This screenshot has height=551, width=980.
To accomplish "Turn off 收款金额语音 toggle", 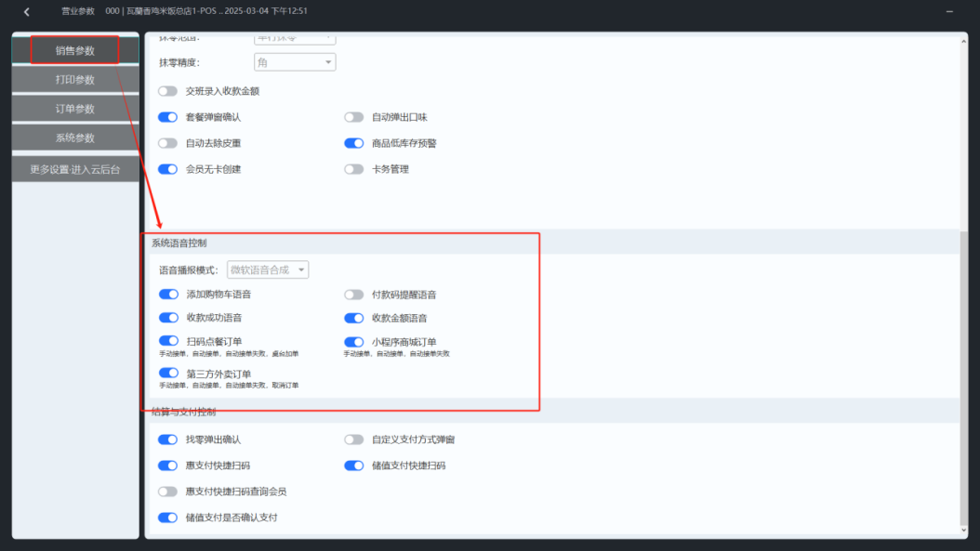I will (353, 318).
